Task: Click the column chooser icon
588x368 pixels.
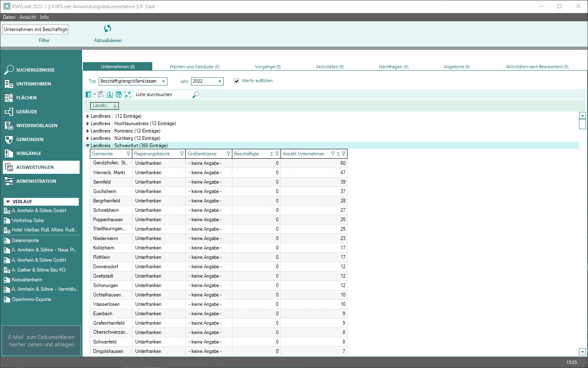Action: coord(89,94)
